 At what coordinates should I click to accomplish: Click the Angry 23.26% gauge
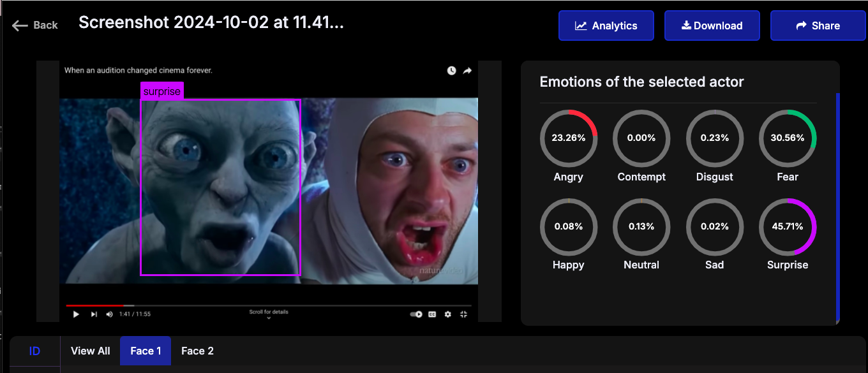(569, 138)
